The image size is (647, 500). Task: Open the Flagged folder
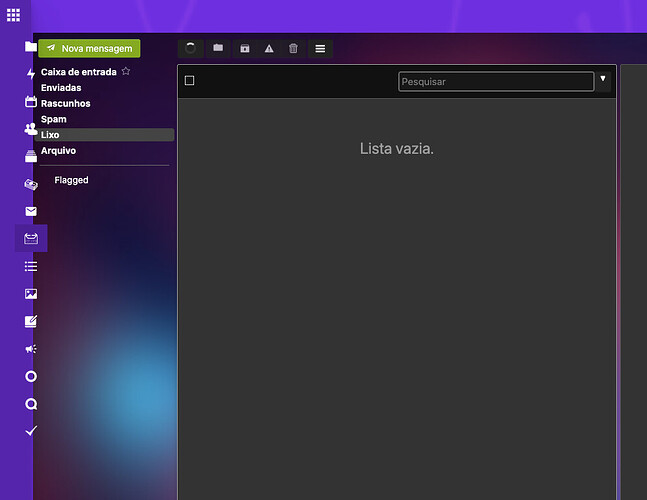71,180
